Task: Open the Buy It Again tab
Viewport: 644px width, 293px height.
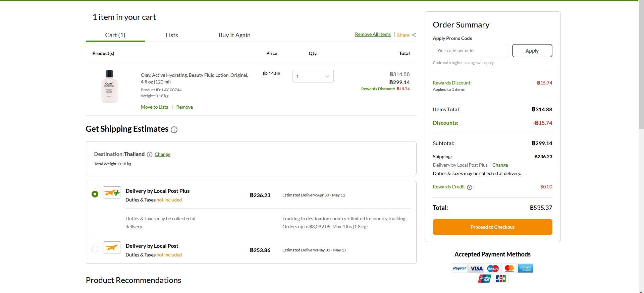Action: coord(234,35)
